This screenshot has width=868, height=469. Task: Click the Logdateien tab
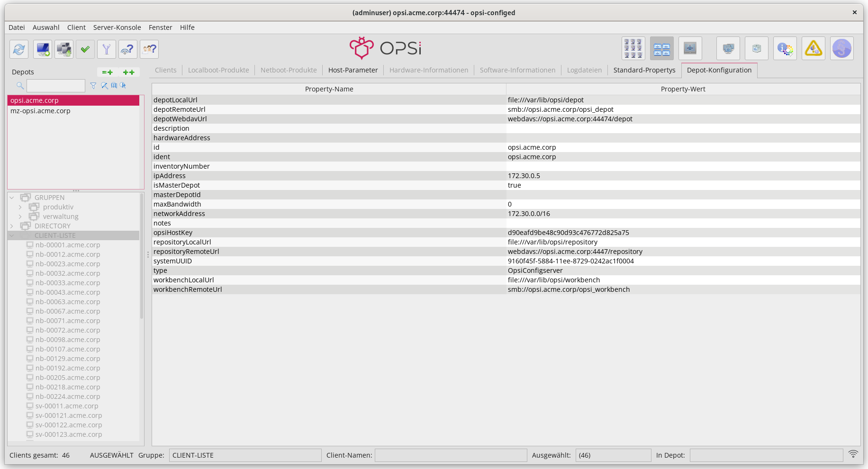click(584, 70)
